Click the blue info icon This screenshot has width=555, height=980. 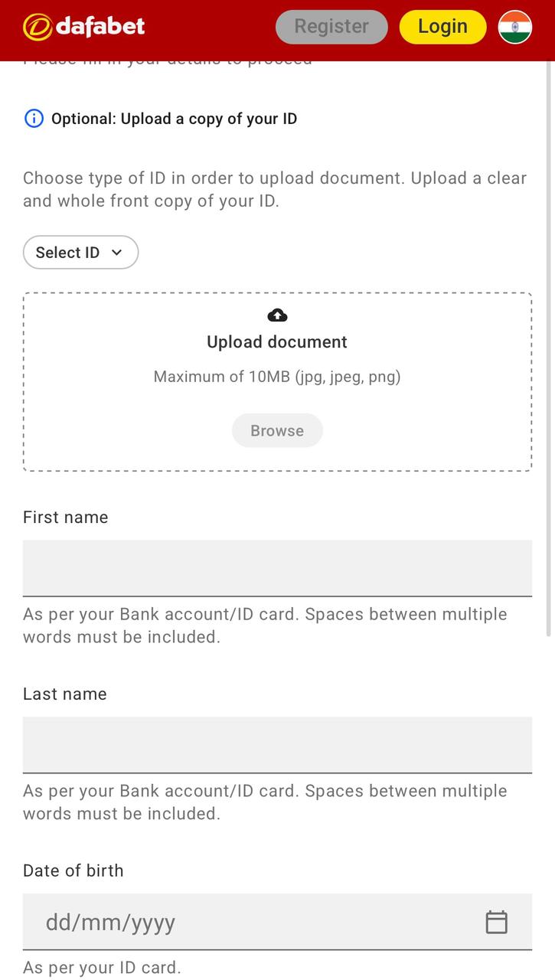pyautogui.click(x=34, y=119)
